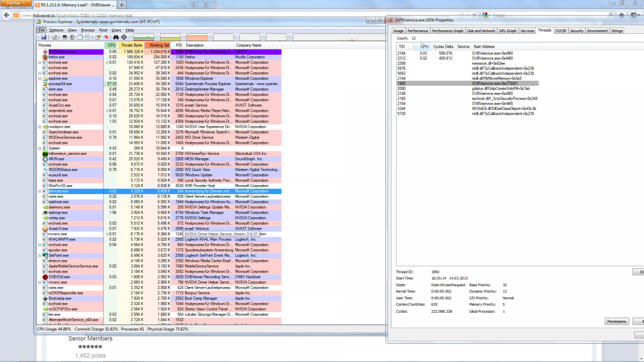The height and width of the screenshot is (362, 644).
Task: Switch to the TCP/IP tab
Action: 560,31
